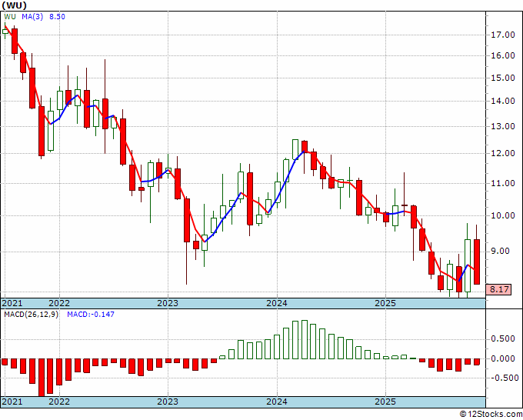This screenshot has width=523, height=420.
Task: Click the MACD:-0.147 value readout
Action: coord(91,315)
